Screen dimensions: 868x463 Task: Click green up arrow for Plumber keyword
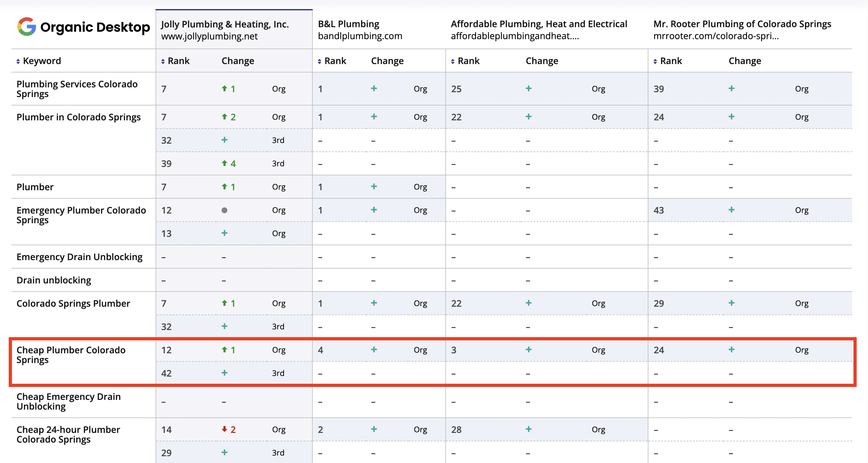tap(224, 186)
